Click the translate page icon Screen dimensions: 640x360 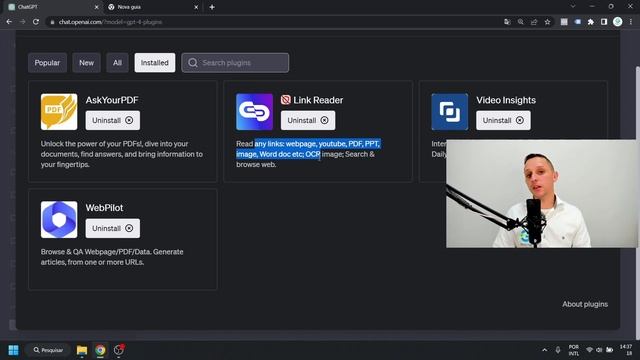point(507,22)
